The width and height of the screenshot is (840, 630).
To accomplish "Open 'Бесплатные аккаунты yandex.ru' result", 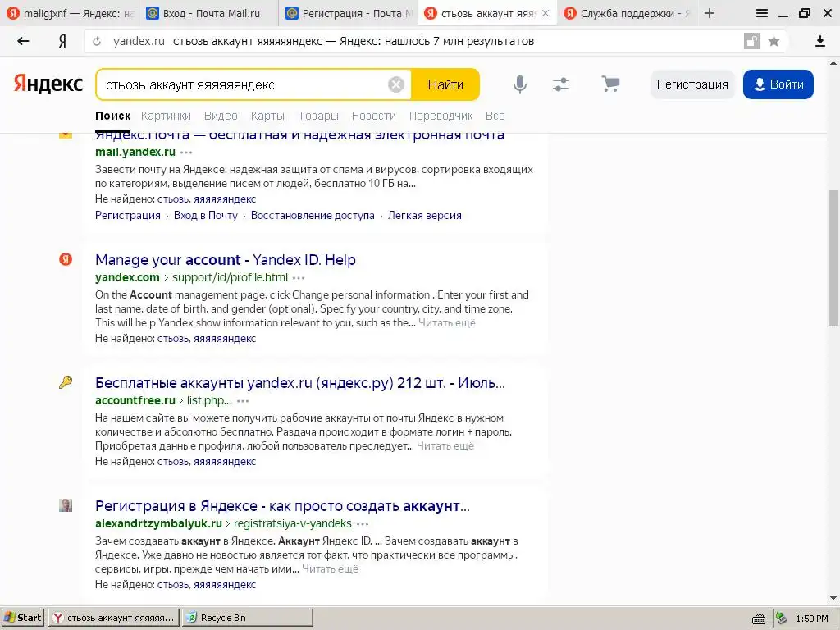I will [300, 383].
